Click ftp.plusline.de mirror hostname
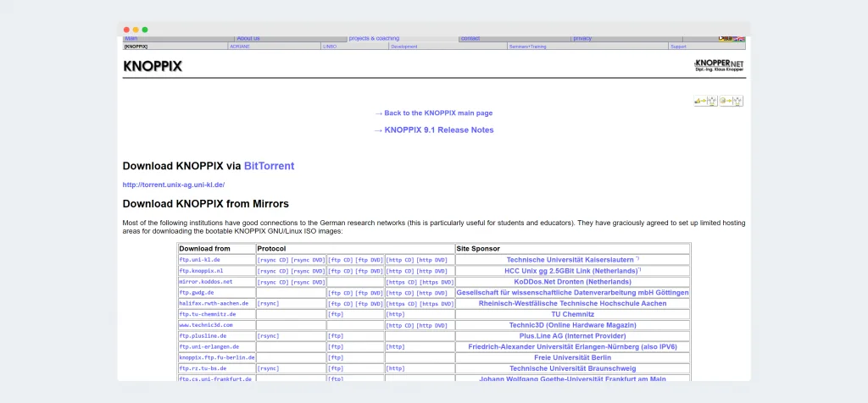 click(203, 335)
